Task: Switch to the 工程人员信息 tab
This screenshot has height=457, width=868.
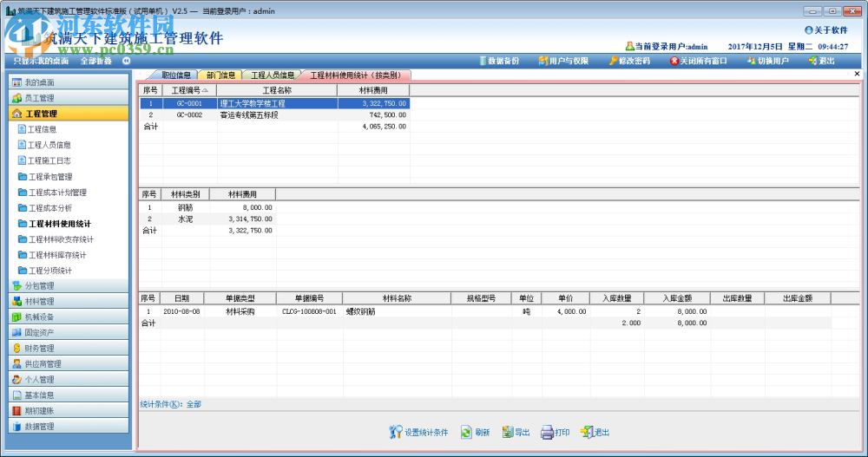Action: 273,75
